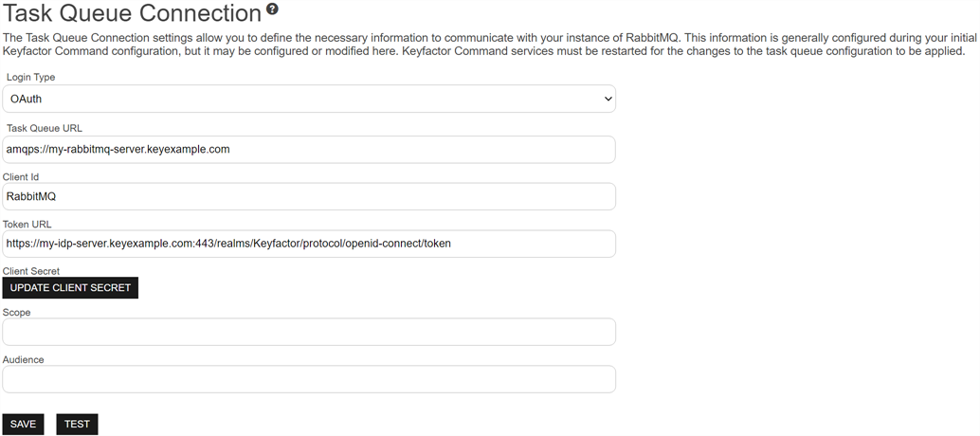Click the Scope label text
The height and width of the screenshot is (436, 980).
(x=17, y=312)
